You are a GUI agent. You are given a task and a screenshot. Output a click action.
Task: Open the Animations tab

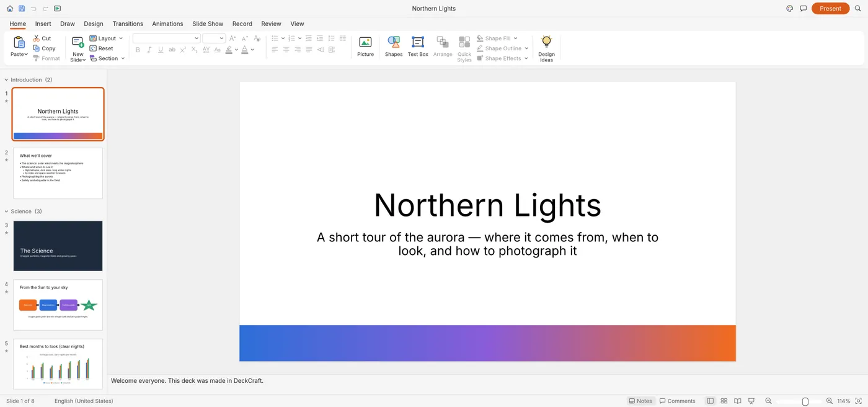(x=167, y=24)
